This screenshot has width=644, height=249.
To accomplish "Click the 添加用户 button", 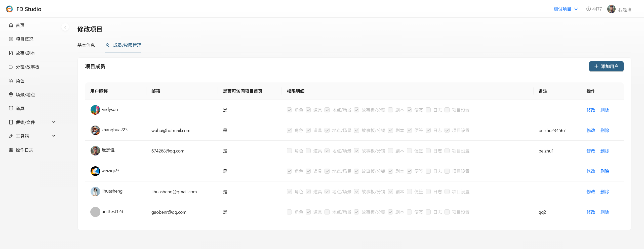I will point(606,66).
